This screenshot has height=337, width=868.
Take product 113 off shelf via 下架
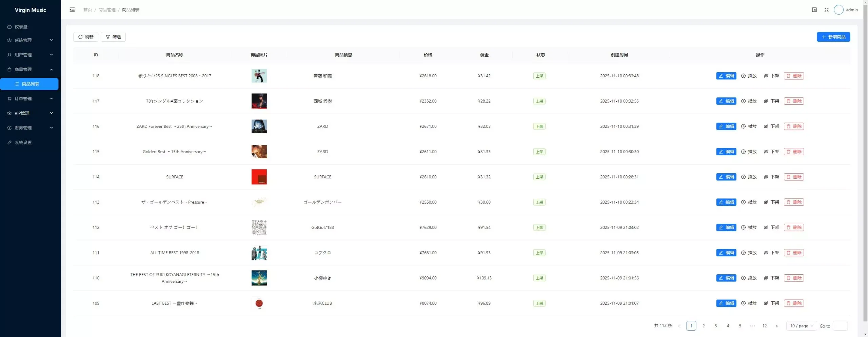771,202
